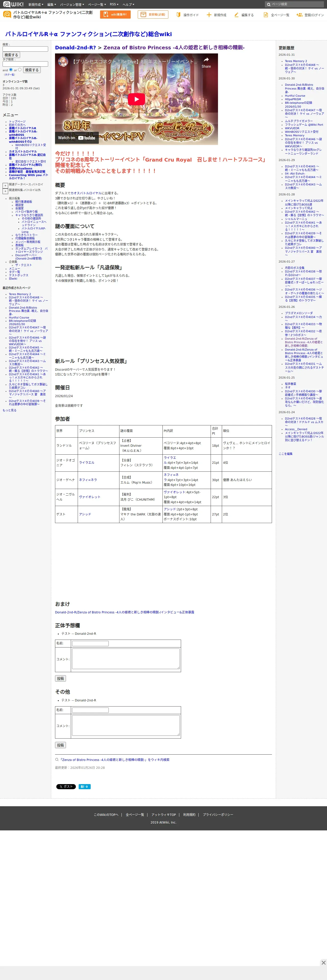The image size is (327, 980).
Task: Open 目安箱(β版) button
Action: (x=153, y=15)
